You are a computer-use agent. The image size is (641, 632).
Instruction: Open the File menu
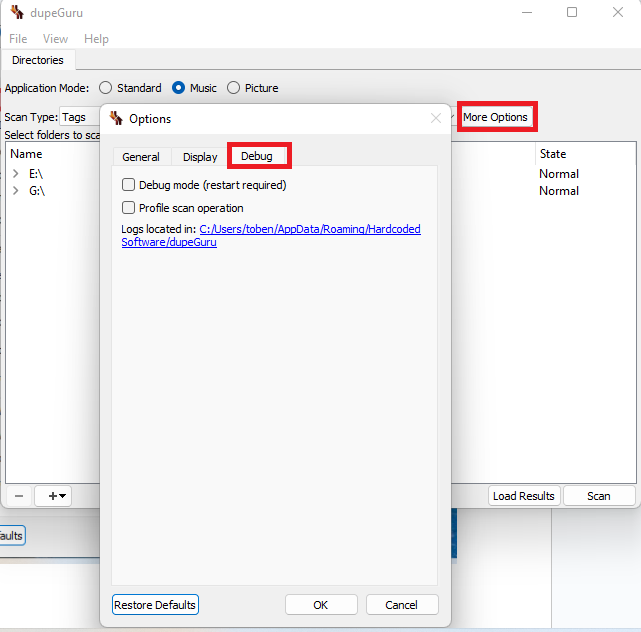tap(18, 39)
